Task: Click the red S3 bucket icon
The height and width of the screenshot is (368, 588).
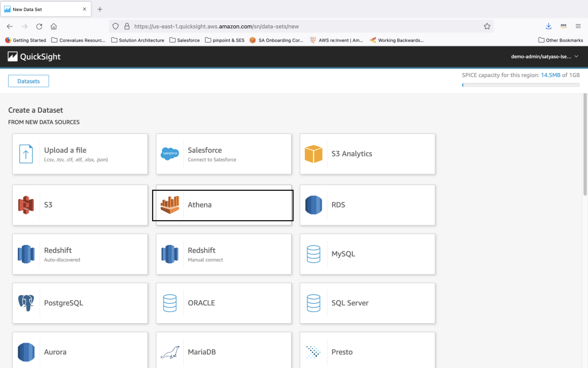Action: point(26,205)
